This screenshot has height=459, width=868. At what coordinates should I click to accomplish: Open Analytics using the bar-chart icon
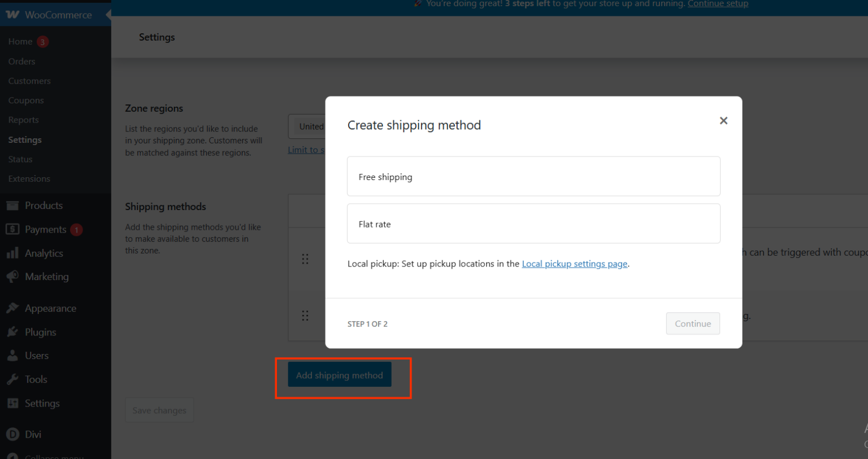click(13, 253)
